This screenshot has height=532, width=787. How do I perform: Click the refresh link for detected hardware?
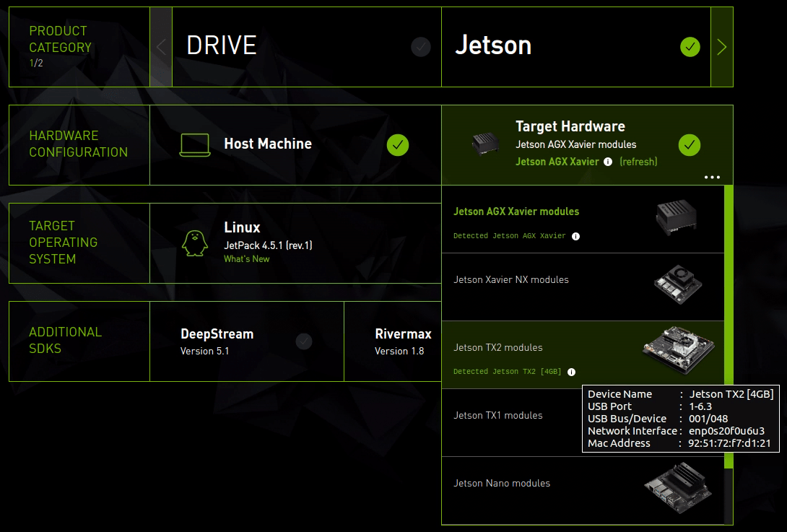click(x=640, y=162)
